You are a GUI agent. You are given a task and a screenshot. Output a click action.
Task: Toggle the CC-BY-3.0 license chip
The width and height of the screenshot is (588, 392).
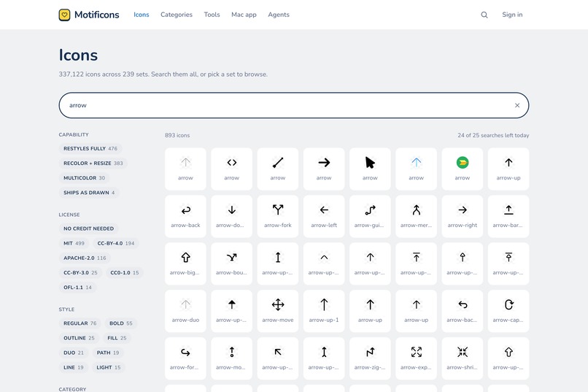80,272
